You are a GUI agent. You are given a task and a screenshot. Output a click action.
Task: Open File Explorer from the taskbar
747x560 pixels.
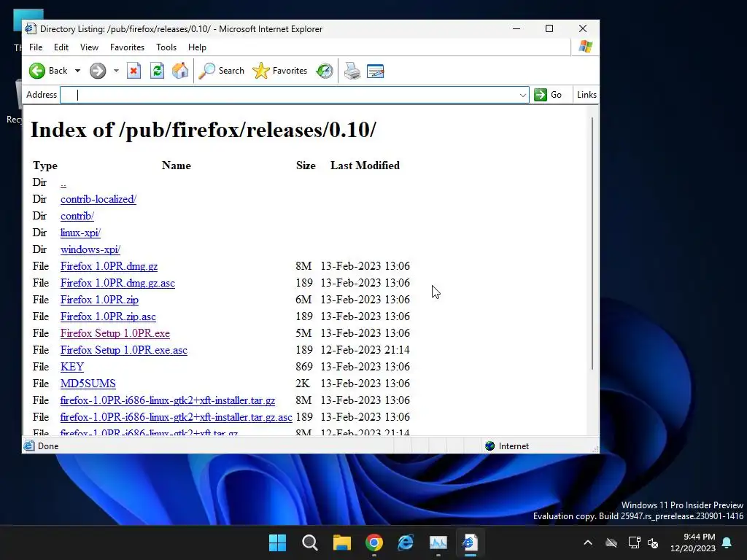[x=341, y=542]
